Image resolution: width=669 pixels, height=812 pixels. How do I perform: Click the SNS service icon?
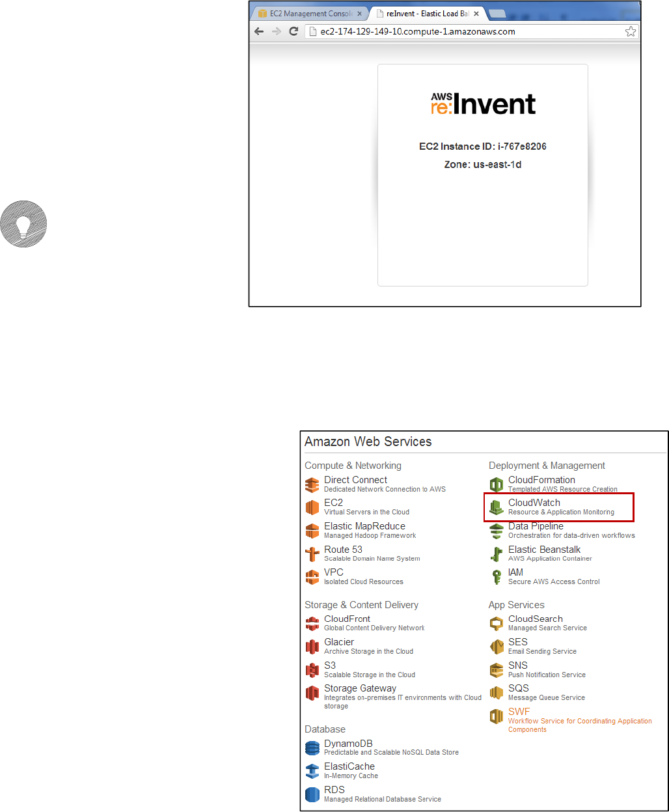point(497,670)
